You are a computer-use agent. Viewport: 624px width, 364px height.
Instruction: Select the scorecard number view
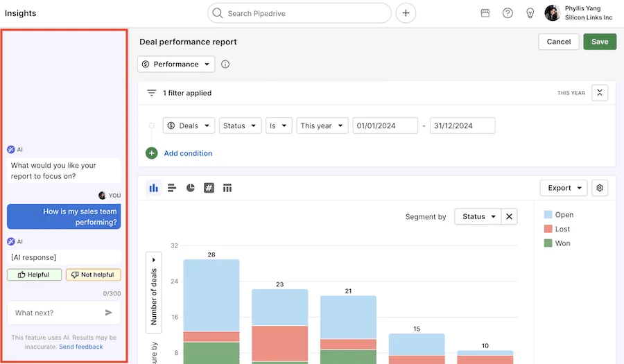point(209,188)
